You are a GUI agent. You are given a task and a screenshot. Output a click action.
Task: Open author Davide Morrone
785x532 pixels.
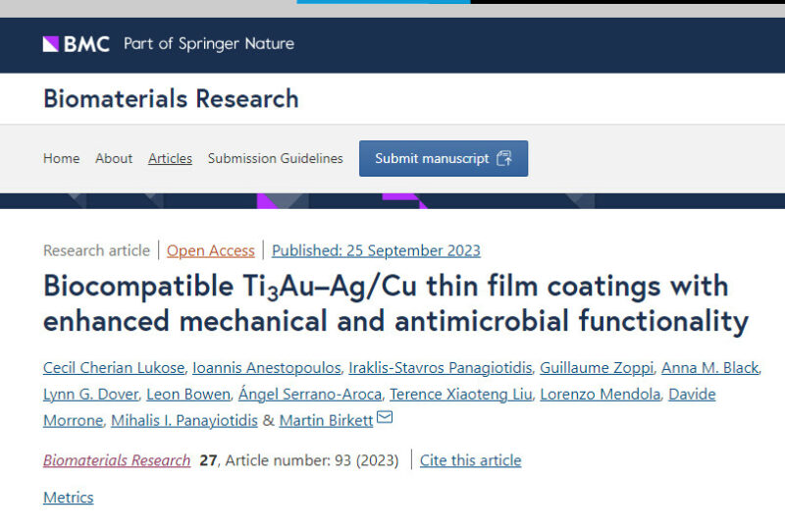[692, 395]
